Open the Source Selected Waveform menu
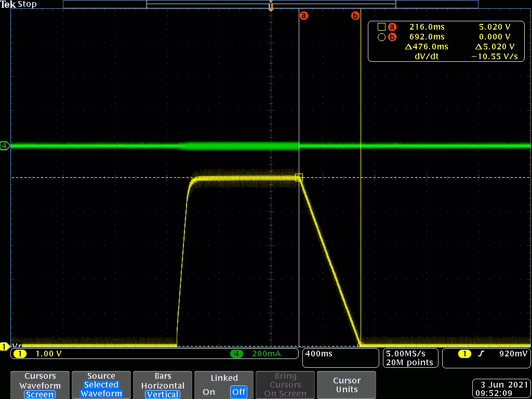The height and width of the screenshot is (399, 532). tap(101, 385)
